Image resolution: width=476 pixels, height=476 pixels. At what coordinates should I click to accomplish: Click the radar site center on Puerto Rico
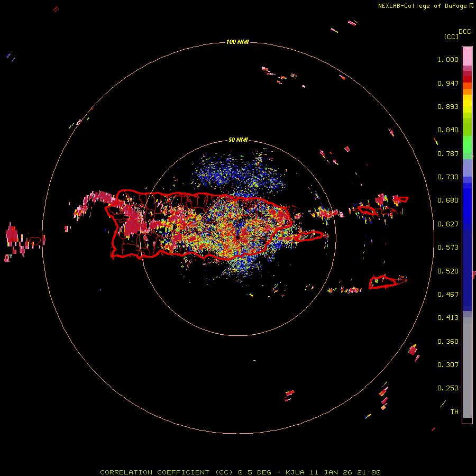(237, 236)
